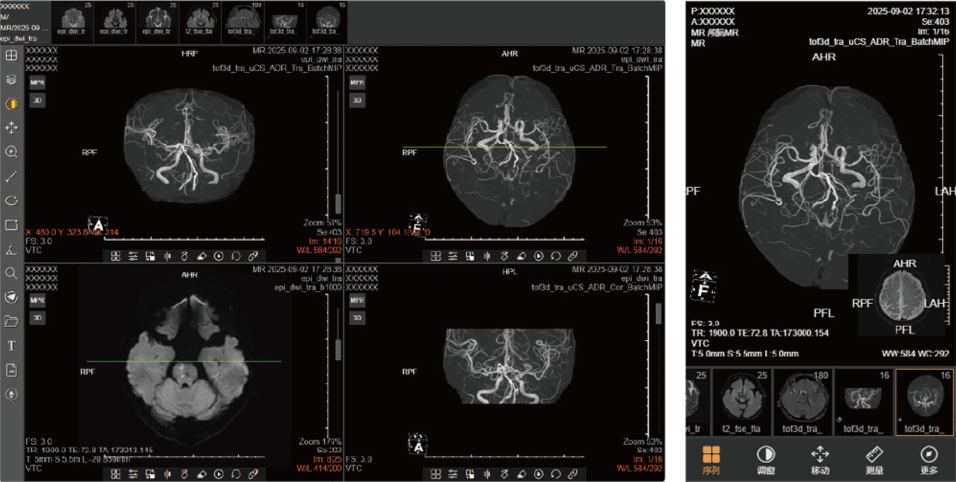Activate the window/level contrast tool in sidebar
The height and width of the screenshot is (482, 956).
[x=11, y=104]
